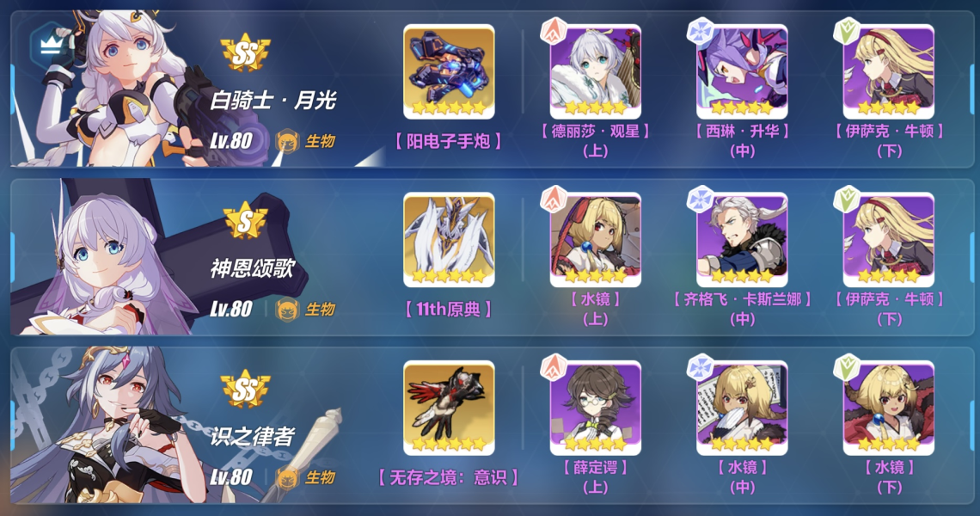Tap 伊萨克·牛顿 (下) in the 神恩颂歌 row
This screenshot has width=980, height=516.
889,240
